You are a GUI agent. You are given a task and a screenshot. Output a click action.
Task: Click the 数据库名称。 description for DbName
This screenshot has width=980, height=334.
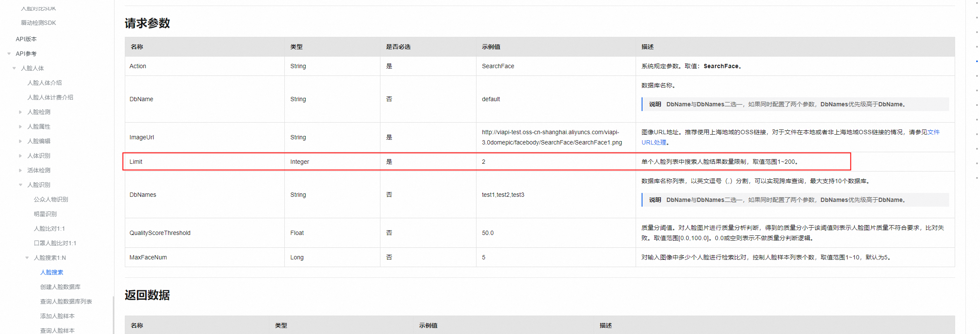pos(658,85)
